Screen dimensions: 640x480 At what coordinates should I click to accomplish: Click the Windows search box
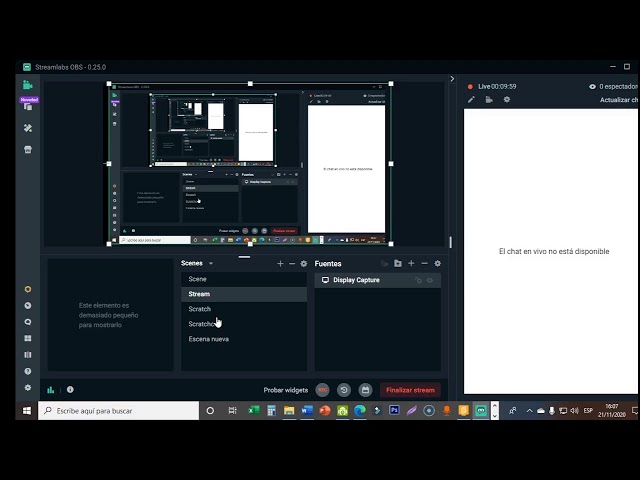click(118, 411)
